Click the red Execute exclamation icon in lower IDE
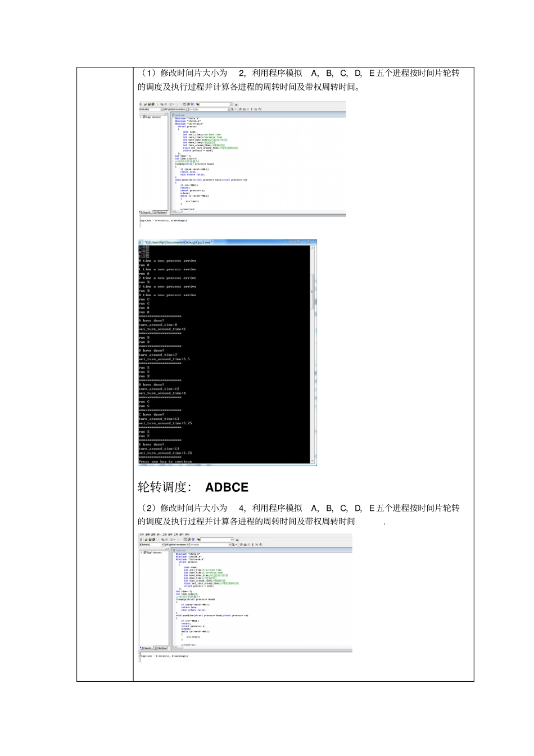The width and height of the screenshot is (534, 756). pyautogui.click(x=252, y=545)
